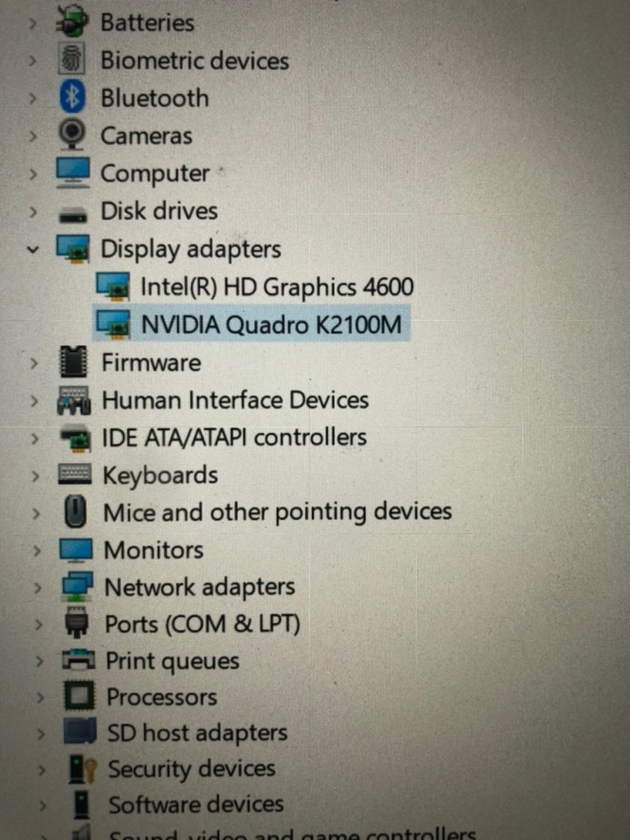This screenshot has height=840, width=630.
Task: Expand the Ports (COM & LPT) category
Action: point(38,624)
